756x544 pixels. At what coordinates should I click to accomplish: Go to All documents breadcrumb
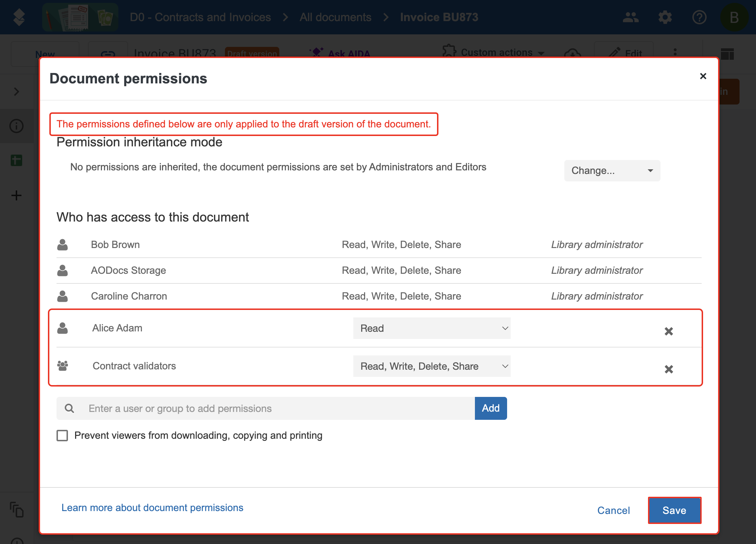tap(335, 17)
